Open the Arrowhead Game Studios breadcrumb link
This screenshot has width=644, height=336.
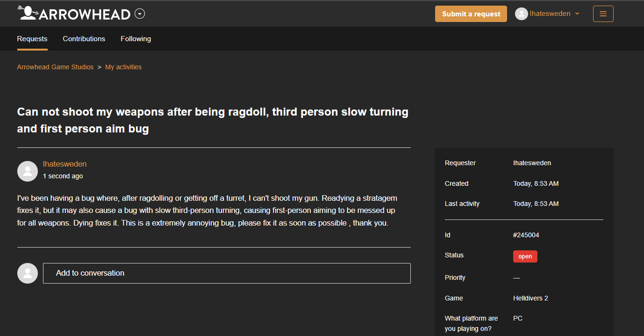click(55, 67)
